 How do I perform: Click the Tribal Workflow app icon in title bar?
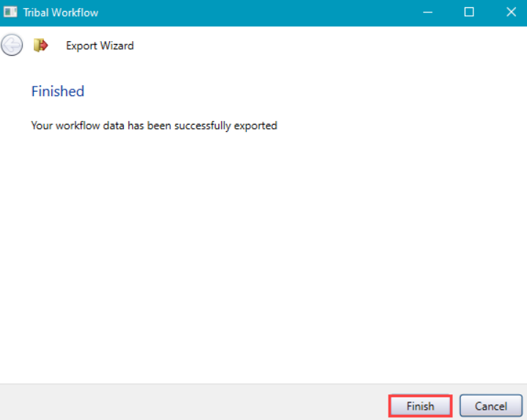pos(11,12)
